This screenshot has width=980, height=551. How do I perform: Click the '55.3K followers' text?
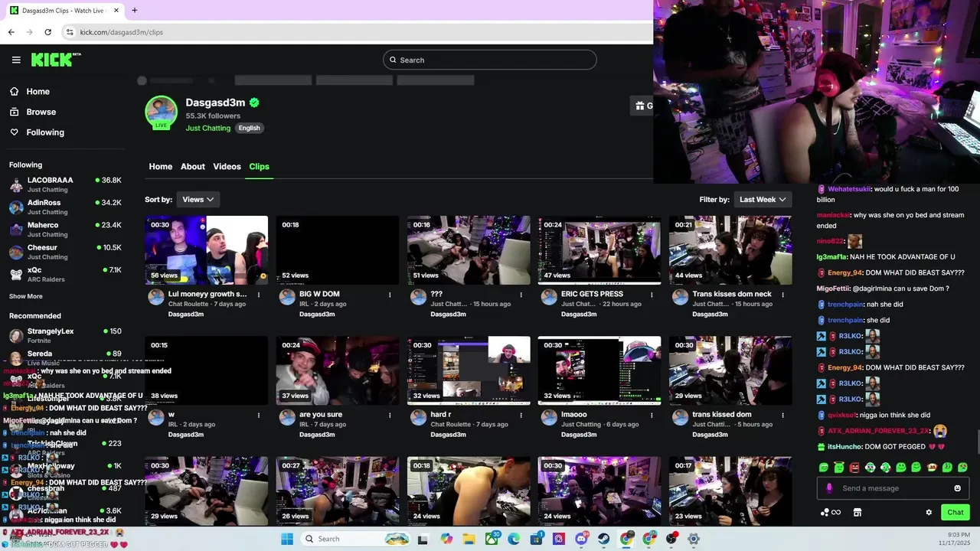click(213, 116)
